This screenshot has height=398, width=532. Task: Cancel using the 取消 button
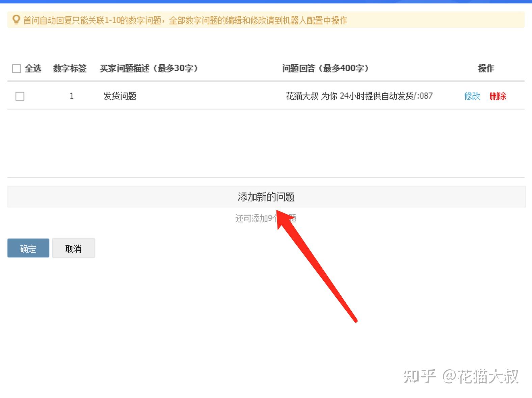[x=74, y=248]
